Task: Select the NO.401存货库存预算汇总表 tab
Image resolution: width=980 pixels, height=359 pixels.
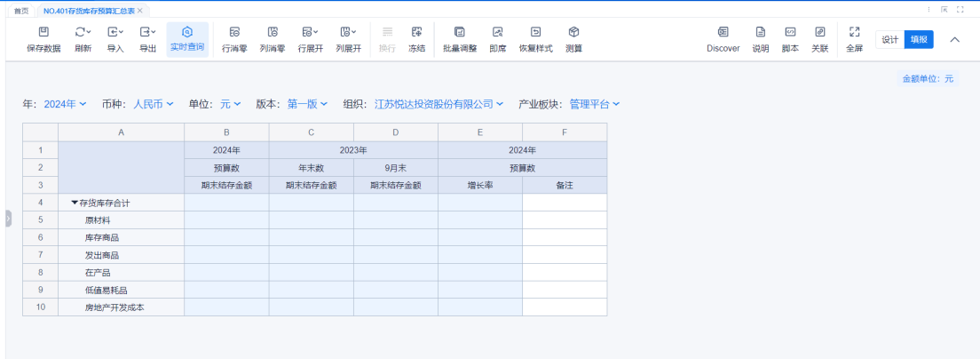Action: (x=88, y=11)
